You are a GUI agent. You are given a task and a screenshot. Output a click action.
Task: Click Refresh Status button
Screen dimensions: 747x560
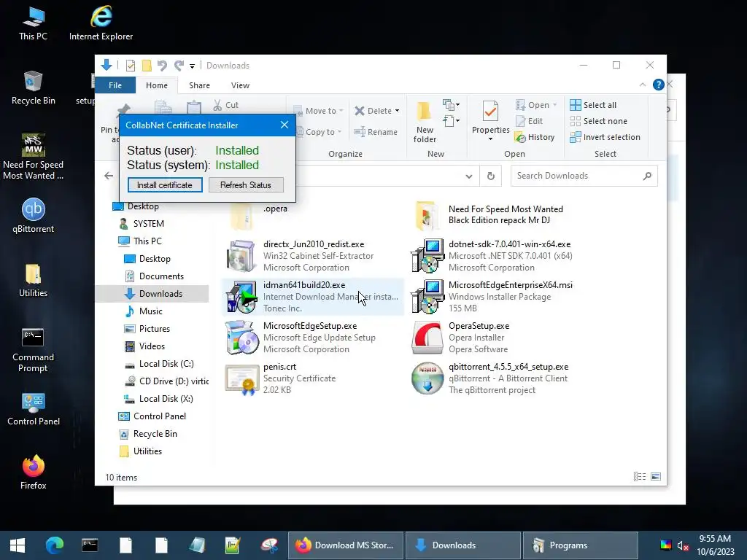pos(246,185)
